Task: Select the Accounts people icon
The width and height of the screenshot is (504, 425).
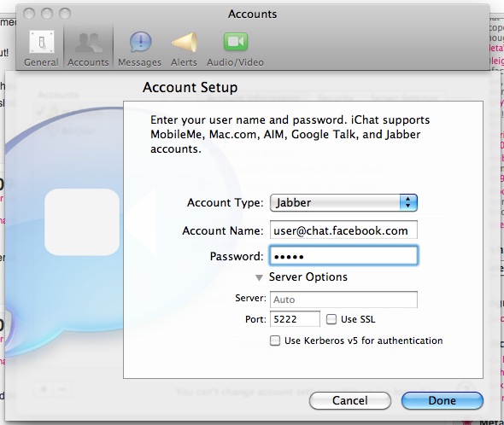Action: (x=88, y=42)
